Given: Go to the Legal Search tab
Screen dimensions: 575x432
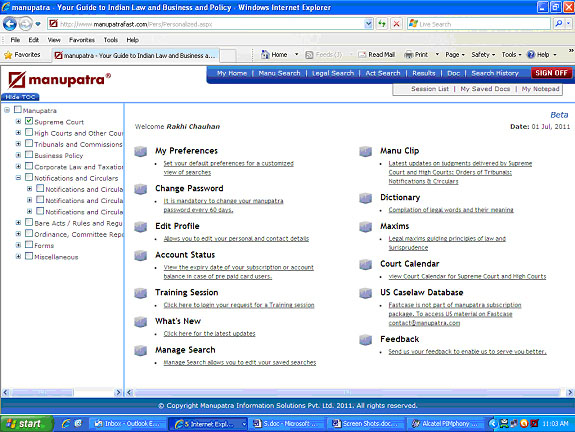Looking at the screenshot, I should pos(333,73).
